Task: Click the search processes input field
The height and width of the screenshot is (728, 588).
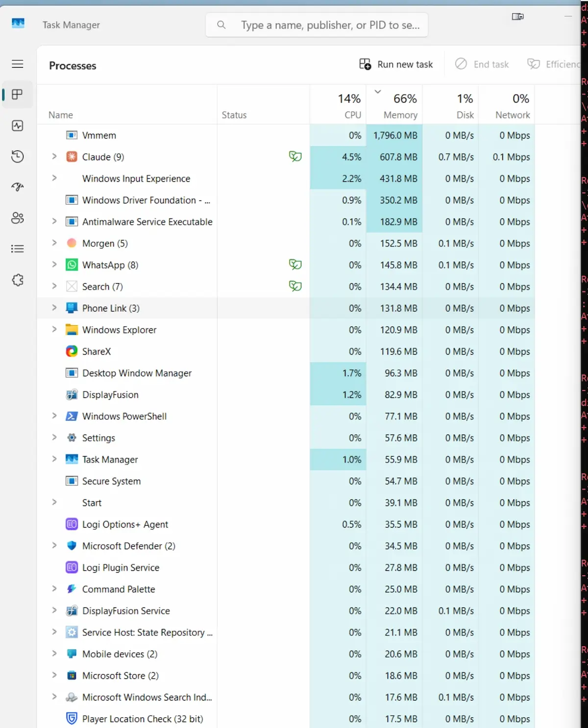Action: point(317,25)
